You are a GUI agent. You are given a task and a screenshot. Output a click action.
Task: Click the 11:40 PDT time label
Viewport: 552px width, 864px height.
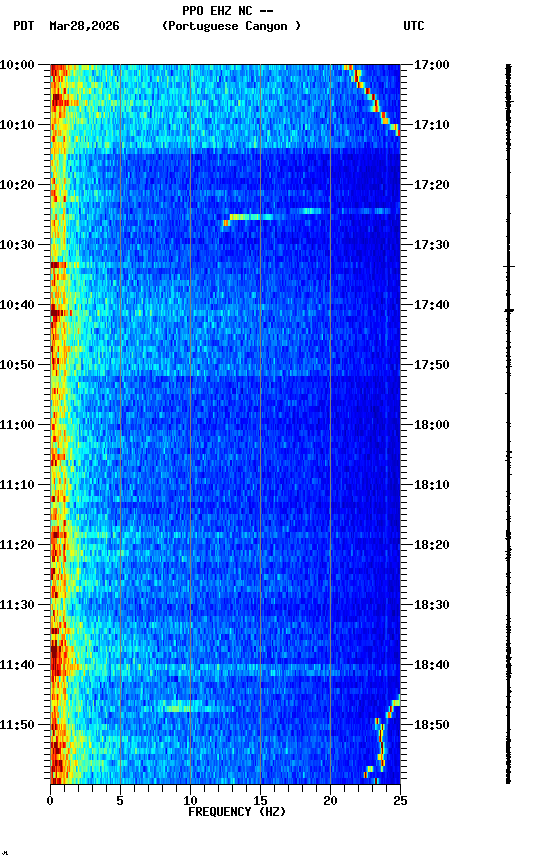tap(17, 665)
